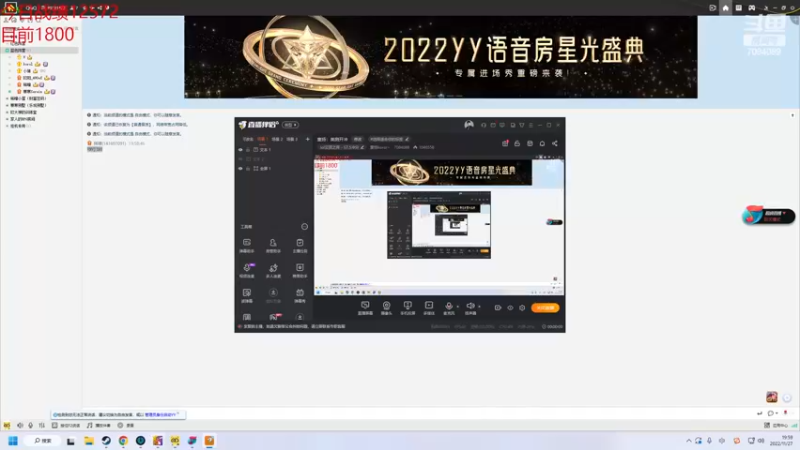Show hidden system tray icons chevron
The image size is (800, 450).
click(689, 441)
